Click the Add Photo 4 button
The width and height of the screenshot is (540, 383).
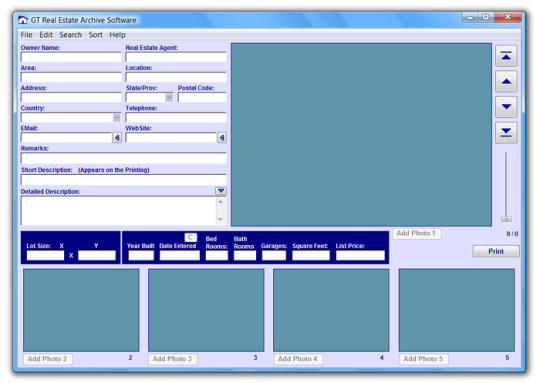(298, 359)
